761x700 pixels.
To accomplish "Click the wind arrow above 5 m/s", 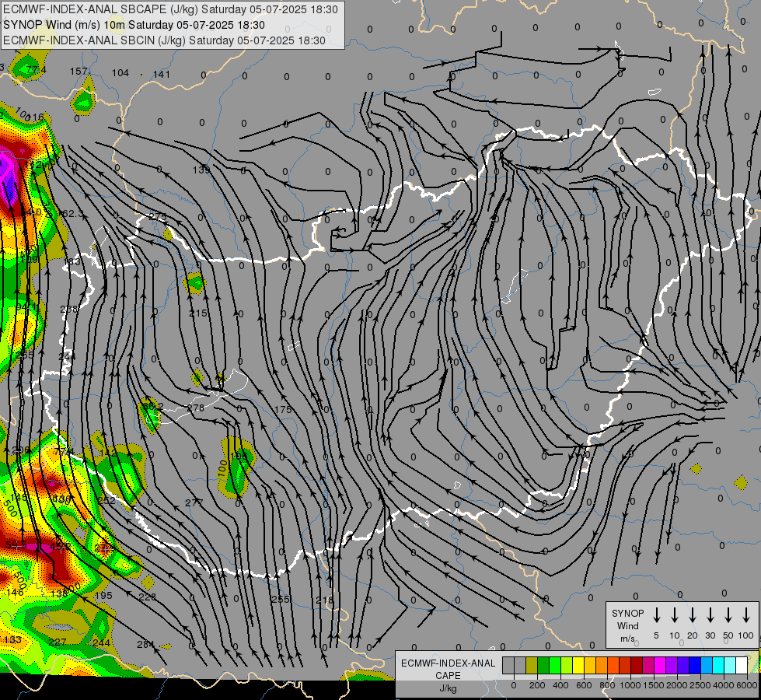I will 657,614.
